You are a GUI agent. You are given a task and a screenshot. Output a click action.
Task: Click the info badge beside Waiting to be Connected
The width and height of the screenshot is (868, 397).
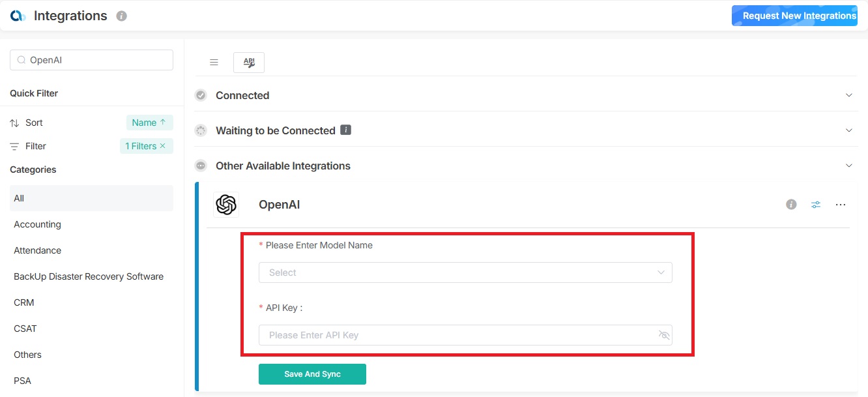346,130
